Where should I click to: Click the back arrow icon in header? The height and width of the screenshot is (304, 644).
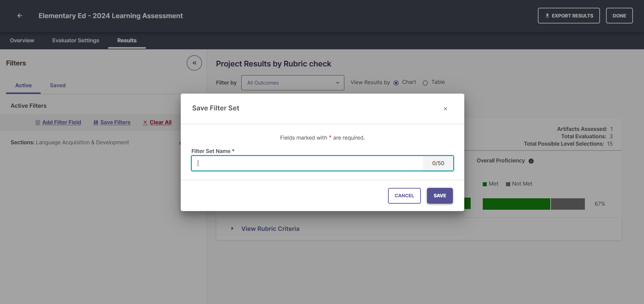pyautogui.click(x=20, y=16)
